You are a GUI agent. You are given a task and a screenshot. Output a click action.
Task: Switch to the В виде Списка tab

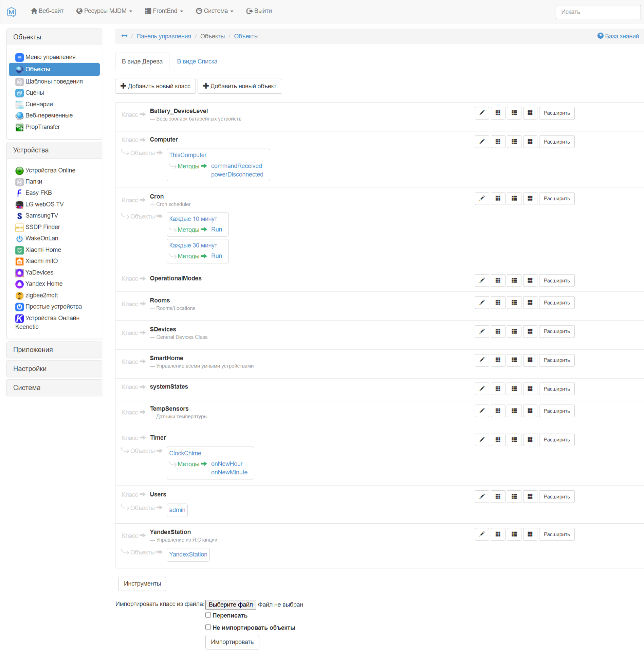tap(197, 61)
